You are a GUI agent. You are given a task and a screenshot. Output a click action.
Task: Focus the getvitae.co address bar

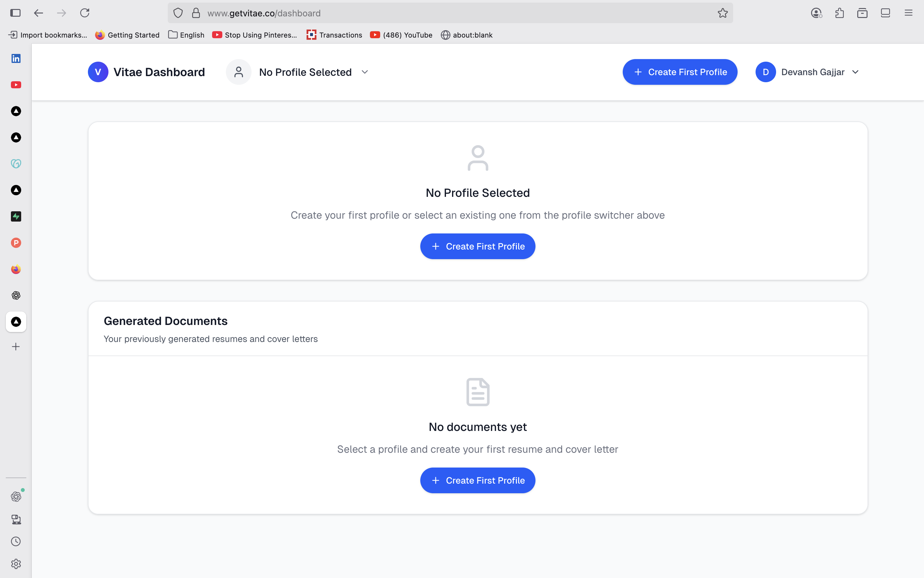(450, 13)
